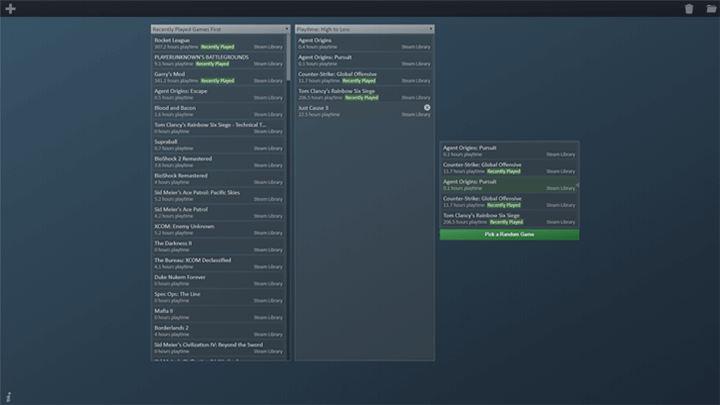Pick XCOM: Enemy Unknown from the list

(218, 229)
